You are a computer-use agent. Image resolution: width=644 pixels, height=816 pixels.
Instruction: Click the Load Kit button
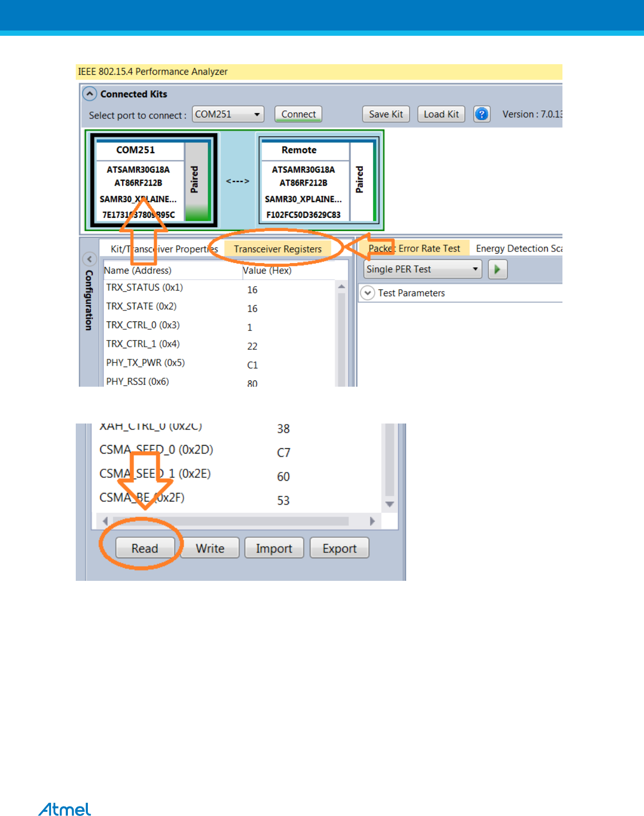[441, 114]
